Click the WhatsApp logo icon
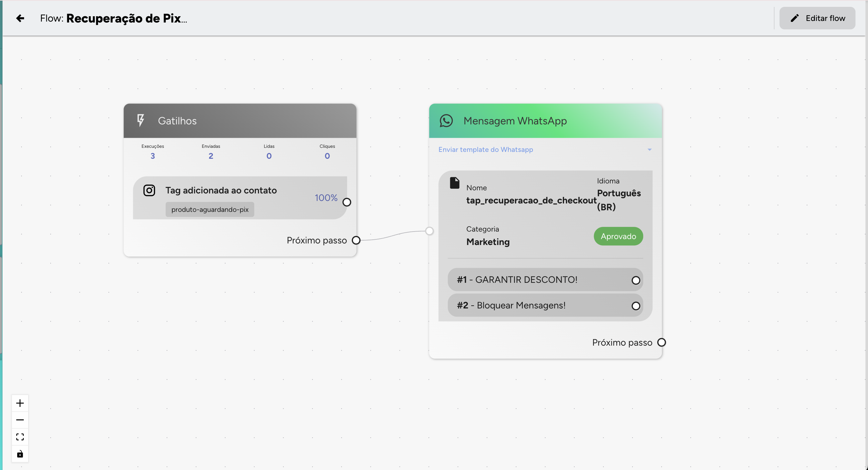This screenshot has height=470, width=868. tap(446, 121)
